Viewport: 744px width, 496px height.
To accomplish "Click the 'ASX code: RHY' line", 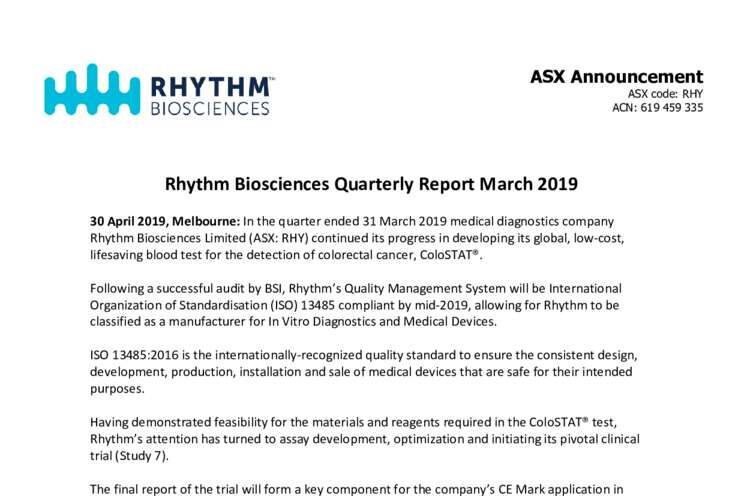I will pos(665,94).
